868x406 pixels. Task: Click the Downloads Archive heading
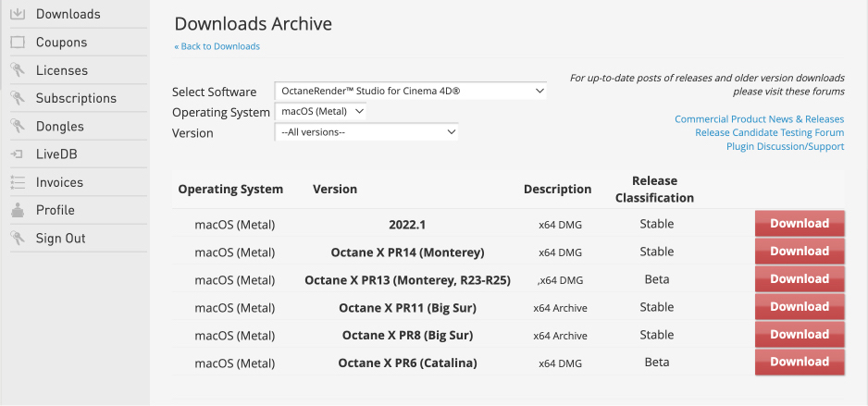click(253, 24)
